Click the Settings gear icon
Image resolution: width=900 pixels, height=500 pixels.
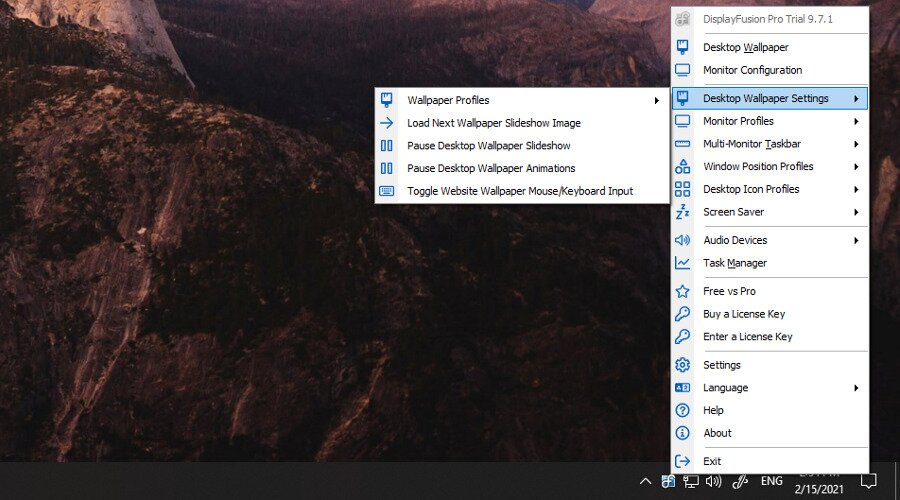point(682,365)
